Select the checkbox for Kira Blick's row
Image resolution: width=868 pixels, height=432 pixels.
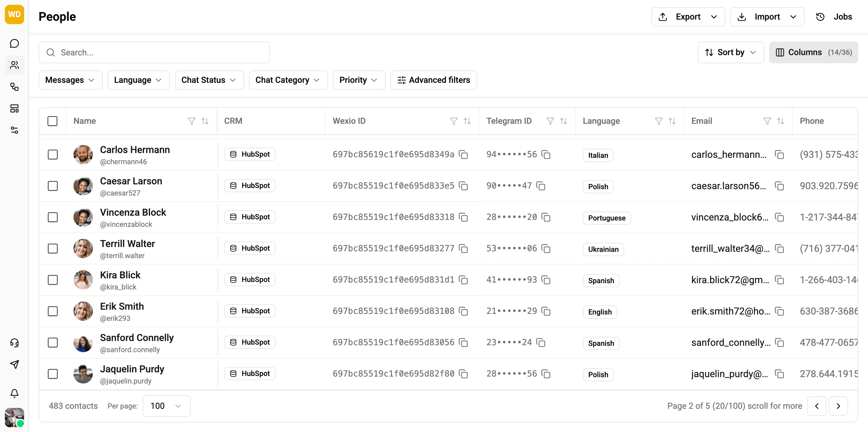pyautogui.click(x=53, y=280)
